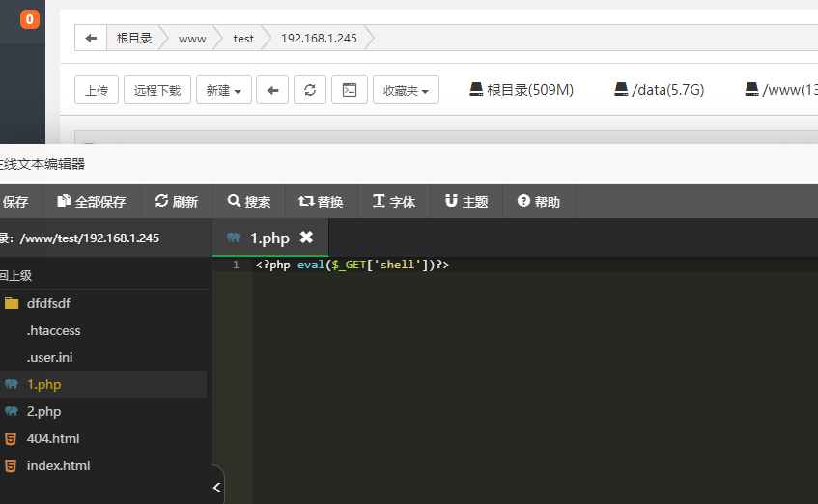Click the orange notification badge showing 0

tap(30, 19)
